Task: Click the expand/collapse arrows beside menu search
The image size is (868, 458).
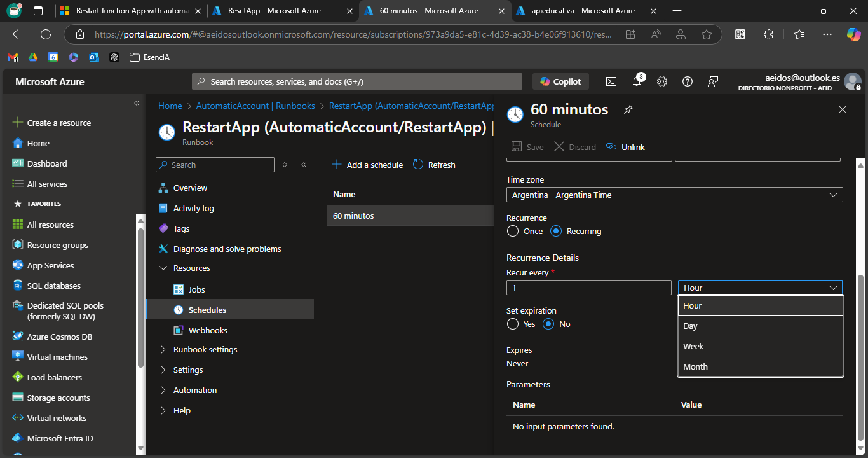Action: [x=285, y=165]
